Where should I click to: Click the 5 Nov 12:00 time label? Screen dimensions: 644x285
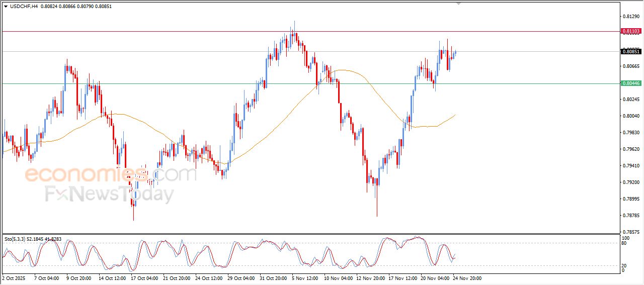[306, 278]
